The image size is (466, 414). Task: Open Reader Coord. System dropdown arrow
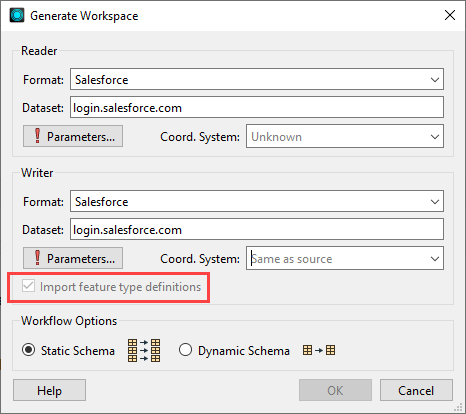[x=435, y=137]
